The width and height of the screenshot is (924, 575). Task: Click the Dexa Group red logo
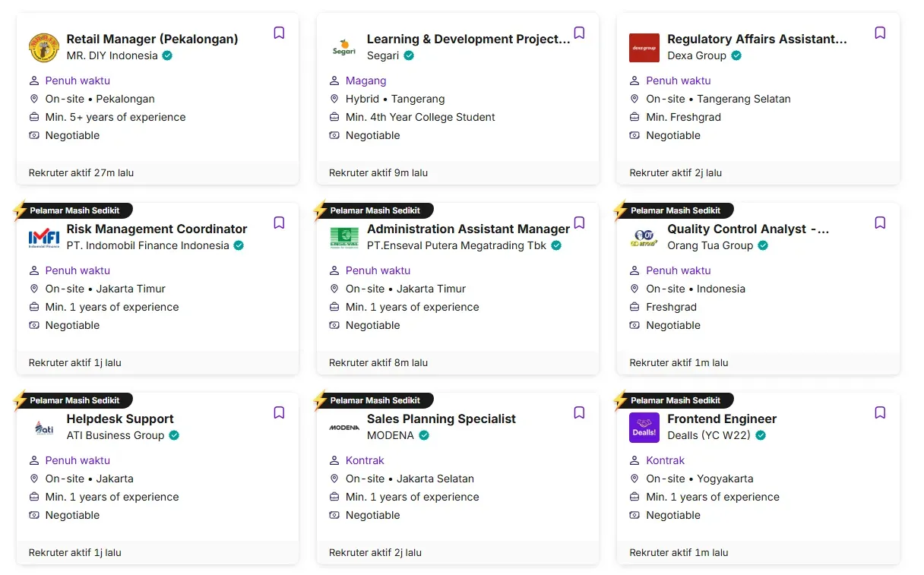click(x=644, y=48)
